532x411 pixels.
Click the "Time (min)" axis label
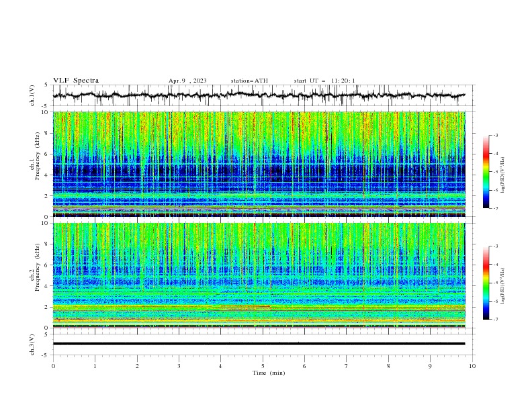[269, 373]
